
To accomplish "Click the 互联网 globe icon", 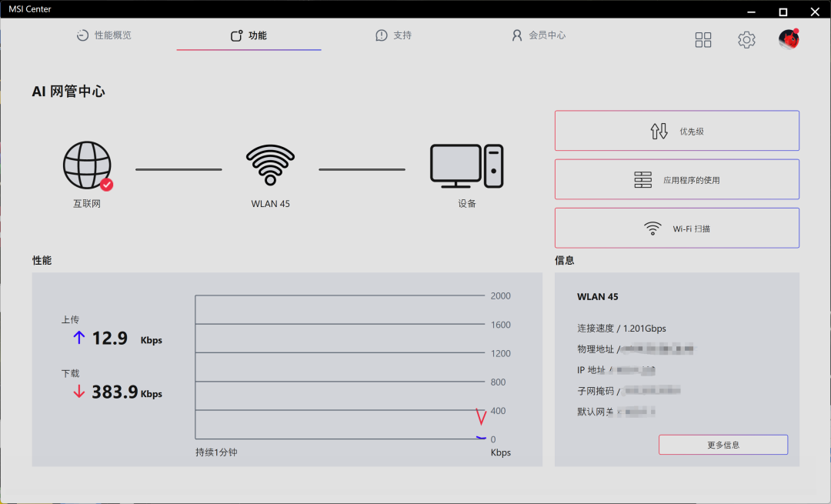I will coord(87,165).
